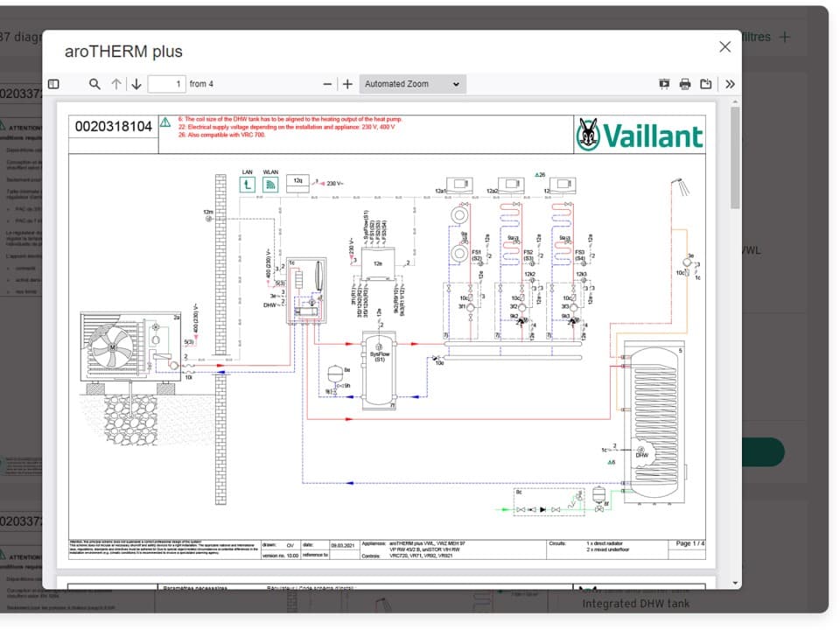Zoom out with the minus button
This screenshot has height=630, width=840.
click(x=328, y=84)
